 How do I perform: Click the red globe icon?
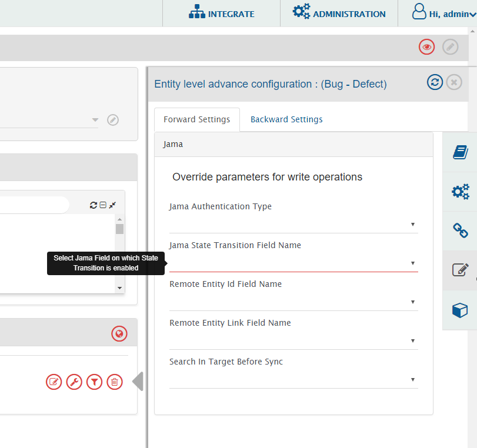[x=119, y=334]
